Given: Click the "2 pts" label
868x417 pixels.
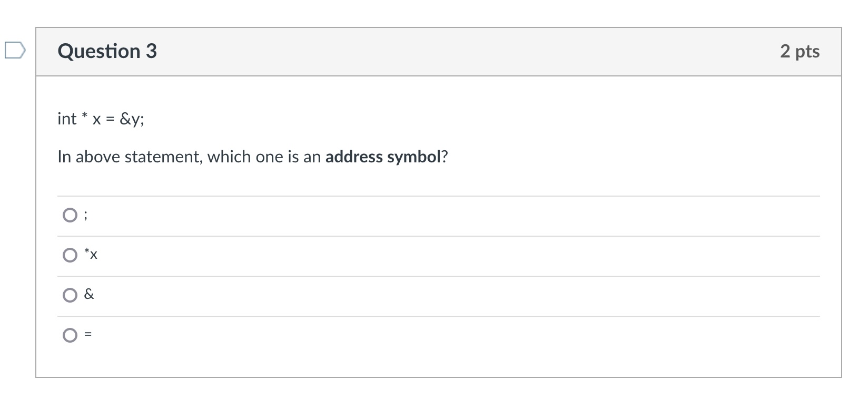Looking at the screenshot, I should [x=800, y=51].
